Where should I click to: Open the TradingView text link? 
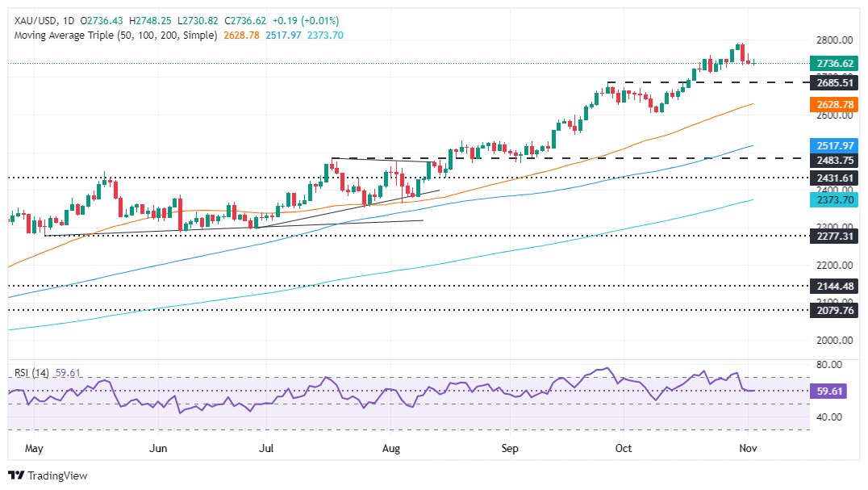pos(57,475)
